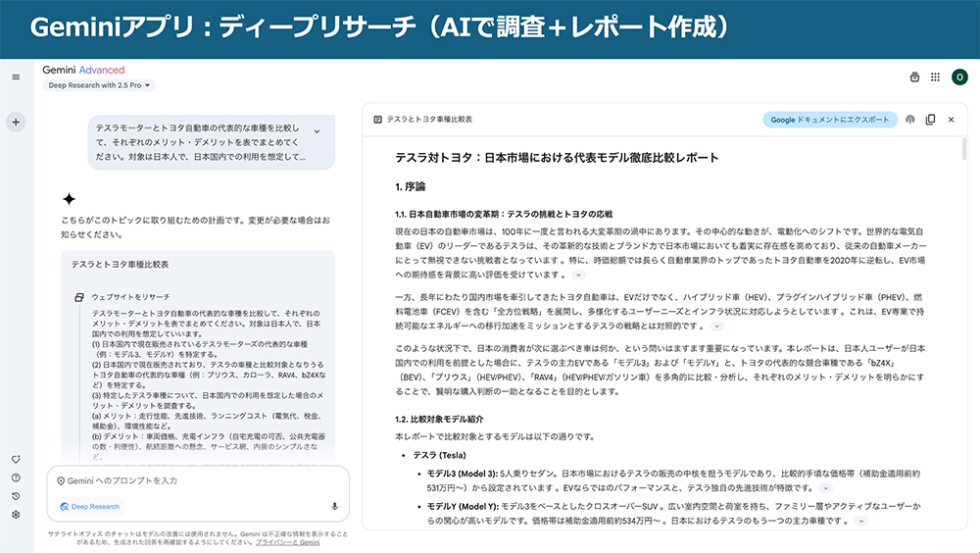This screenshot has width=980, height=553.
Task: Click the user prompt message bubble
Action: 212,142
